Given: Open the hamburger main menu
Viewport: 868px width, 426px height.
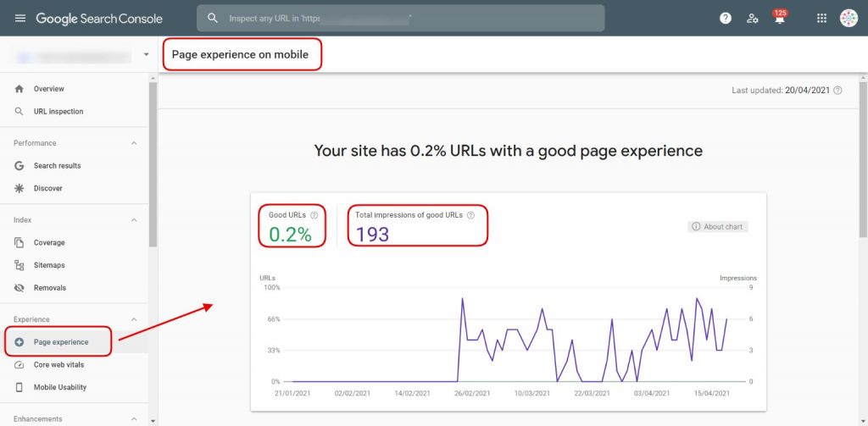Looking at the screenshot, I should [20, 19].
